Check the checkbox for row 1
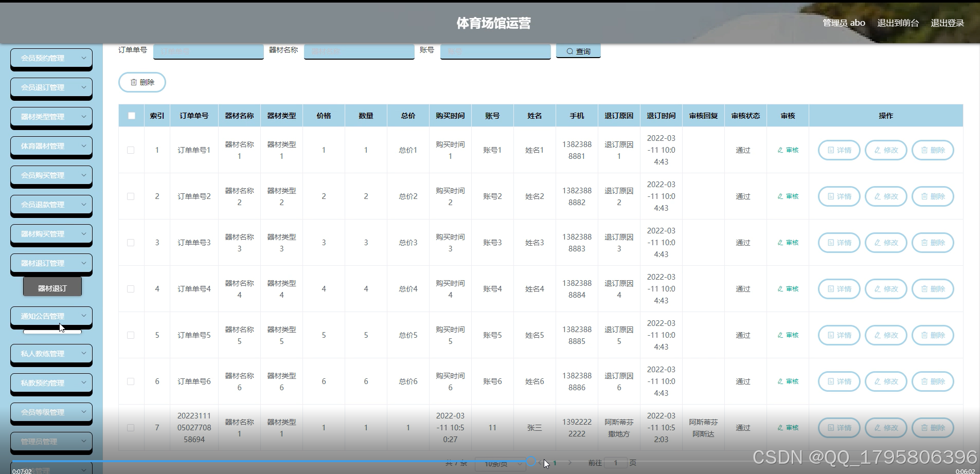This screenshot has height=474, width=980. pos(131,150)
